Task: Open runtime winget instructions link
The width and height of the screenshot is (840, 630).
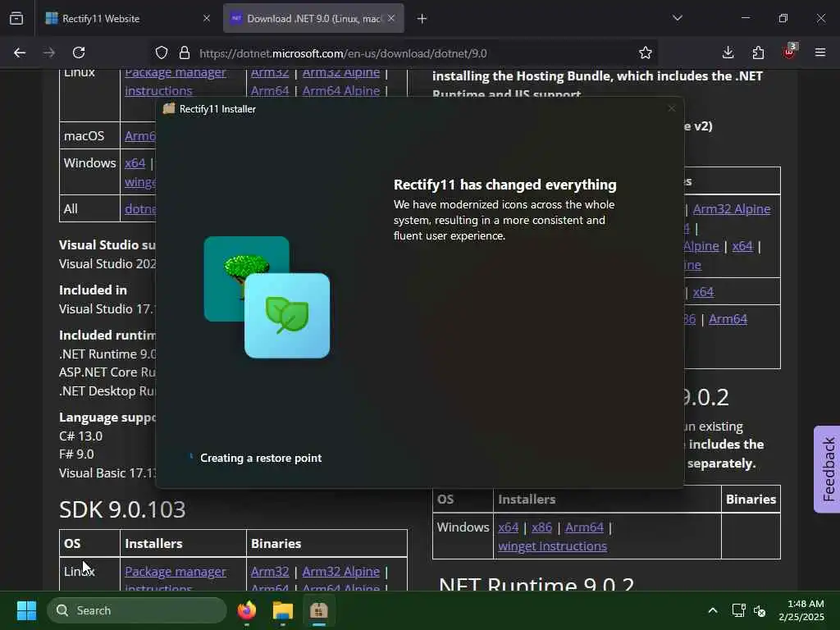Action: (x=552, y=546)
